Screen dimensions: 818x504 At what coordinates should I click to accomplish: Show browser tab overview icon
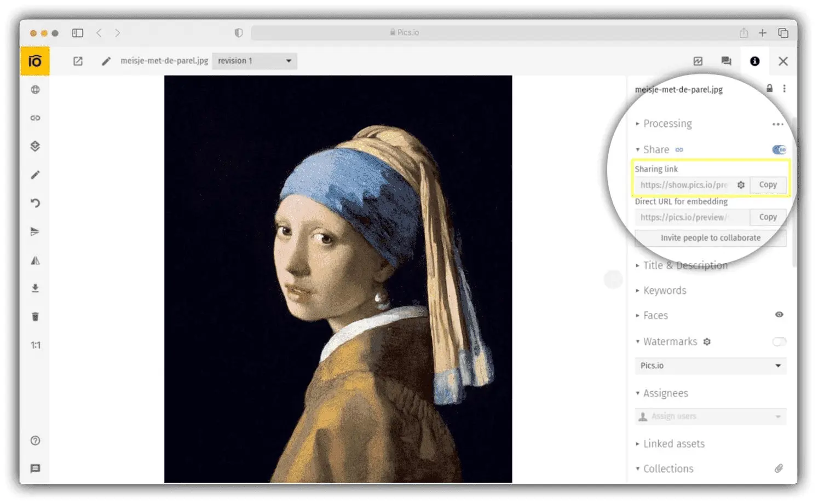[x=783, y=33]
